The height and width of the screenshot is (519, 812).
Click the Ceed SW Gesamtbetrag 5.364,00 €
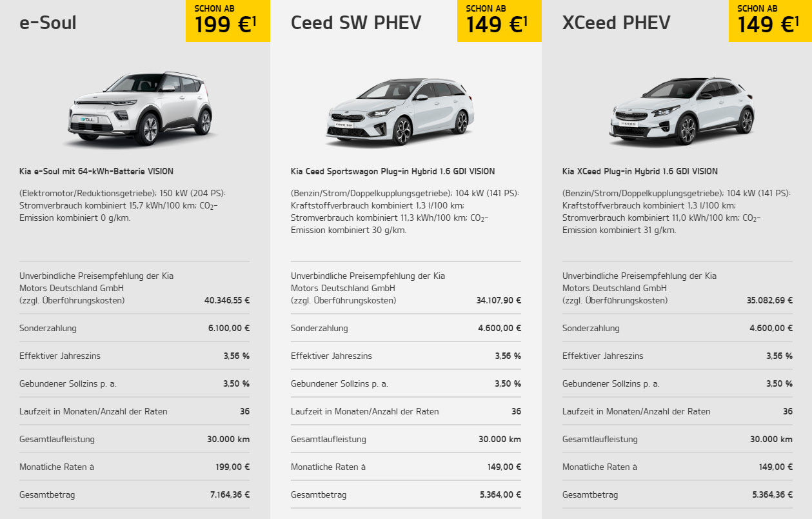click(x=500, y=494)
